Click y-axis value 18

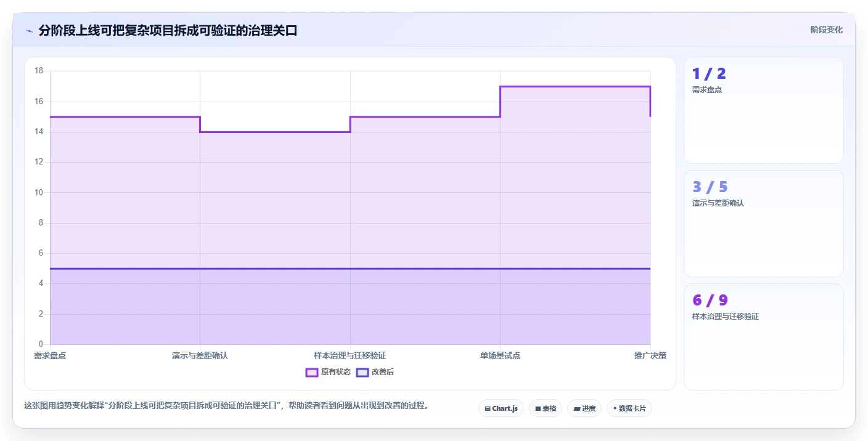click(x=39, y=71)
